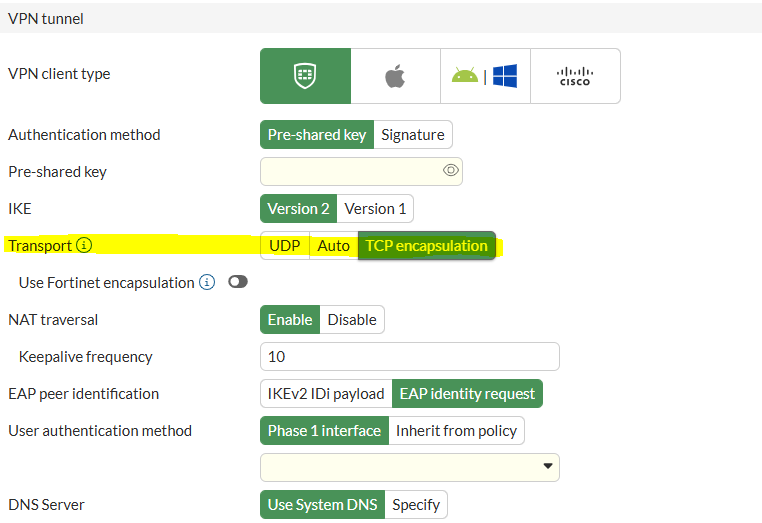This screenshot has height=523, width=762.
Task: Toggle the Use Fortinet encapsulation switch
Action: tap(237, 283)
